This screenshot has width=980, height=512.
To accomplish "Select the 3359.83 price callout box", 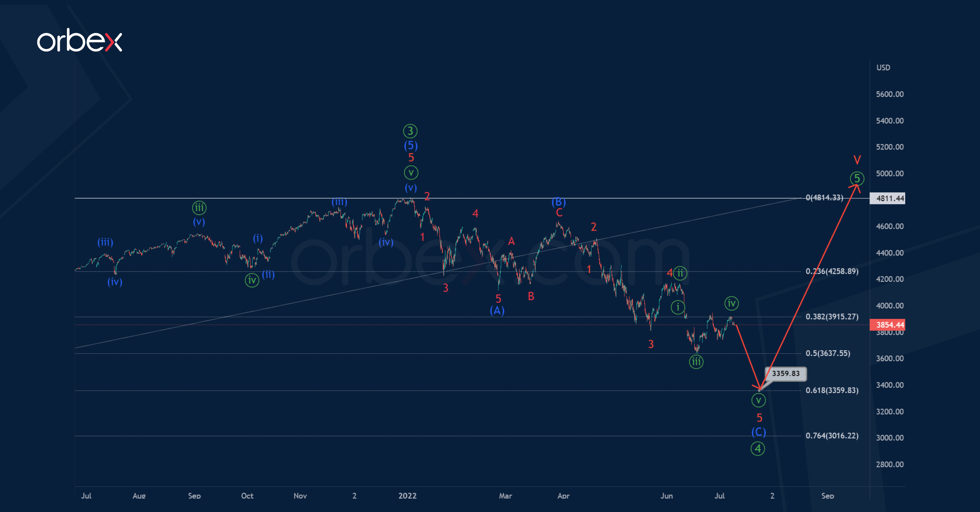I will pyautogui.click(x=785, y=373).
